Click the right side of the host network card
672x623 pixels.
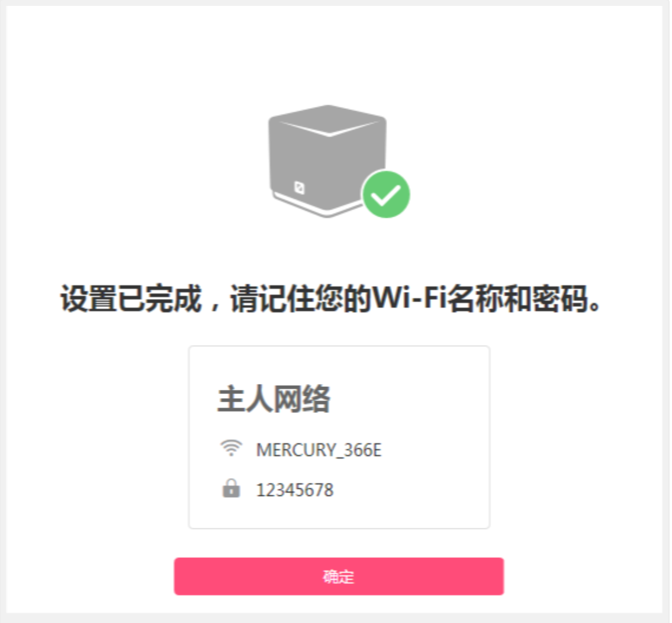[450, 437]
